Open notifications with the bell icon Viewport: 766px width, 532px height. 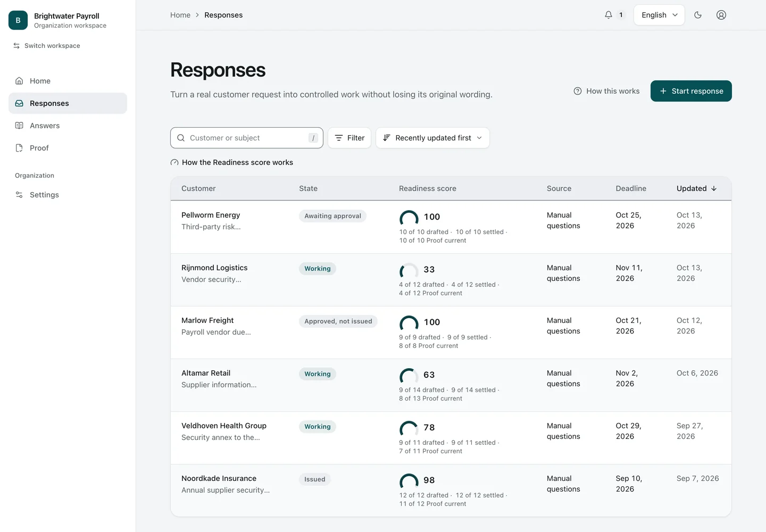pos(609,15)
